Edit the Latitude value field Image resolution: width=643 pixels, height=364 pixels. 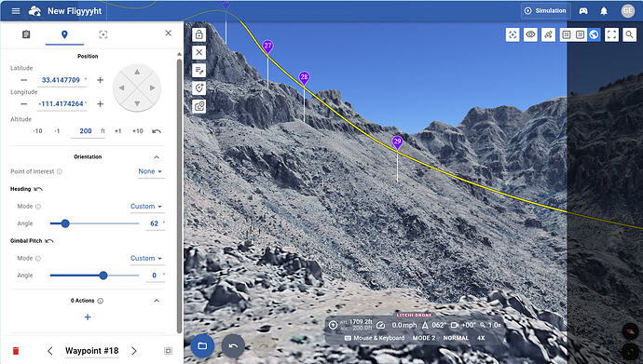(62, 80)
